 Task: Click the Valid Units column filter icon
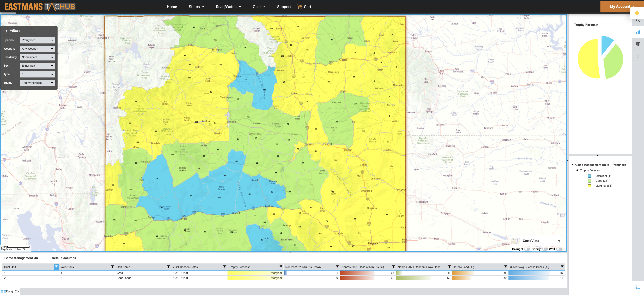pos(112,267)
